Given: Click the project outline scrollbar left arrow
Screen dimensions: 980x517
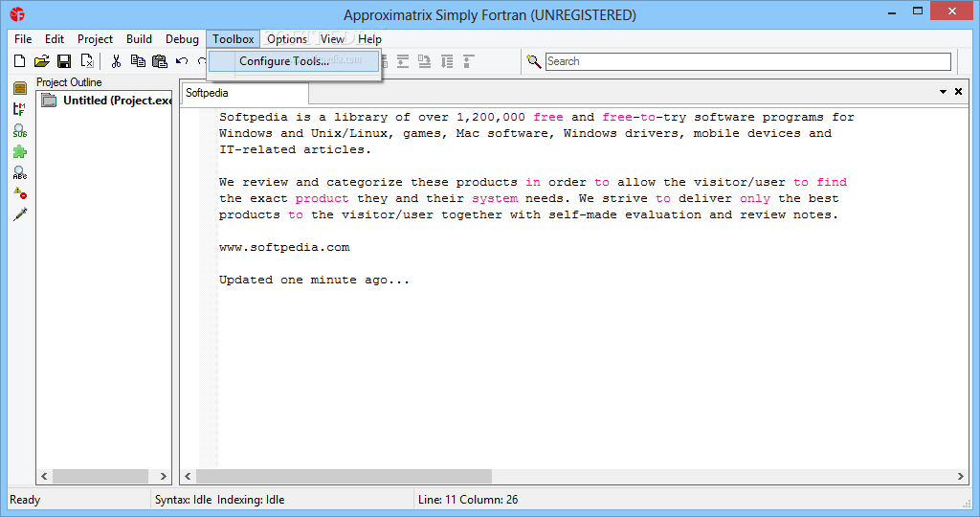Looking at the screenshot, I should 44,477.
